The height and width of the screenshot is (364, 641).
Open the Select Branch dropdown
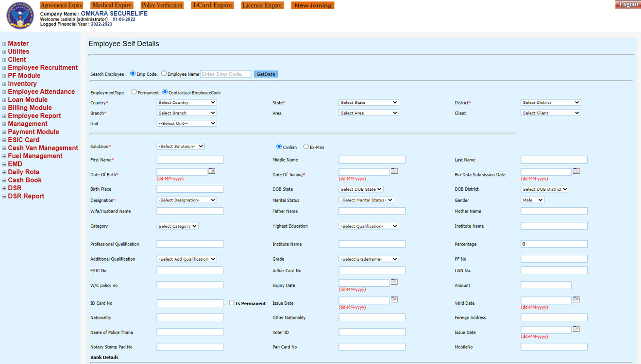(186, 113)
